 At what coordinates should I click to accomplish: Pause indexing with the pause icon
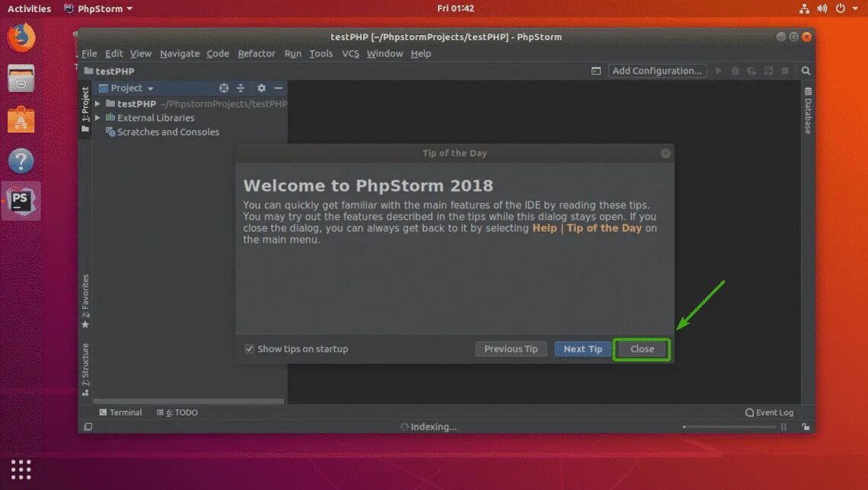click(783, 427)
